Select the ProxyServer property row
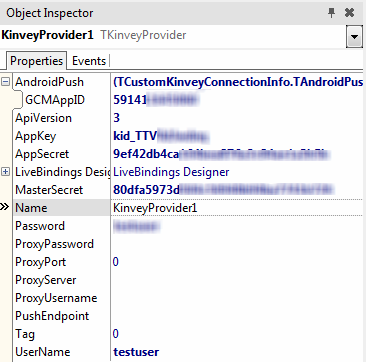 [x=46, y=280]
